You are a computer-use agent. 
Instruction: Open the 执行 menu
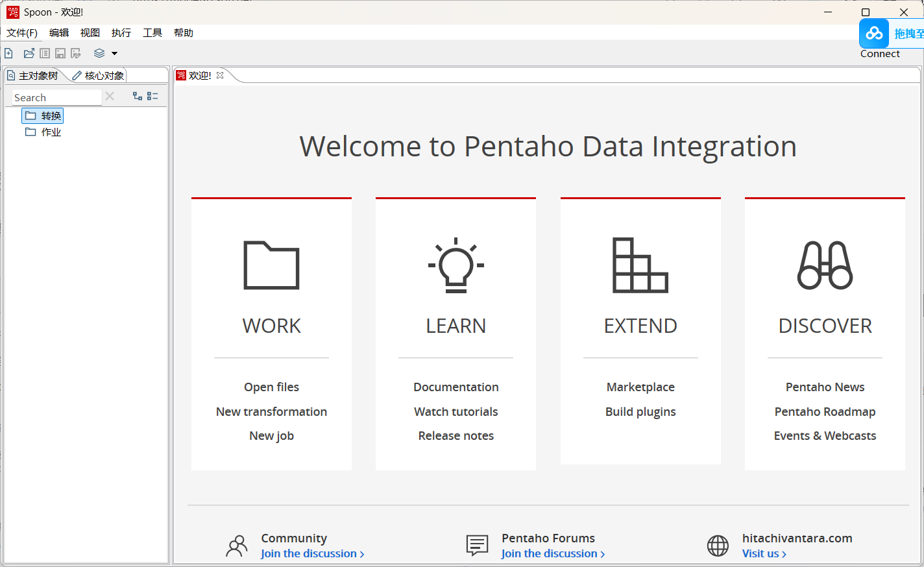121,32
